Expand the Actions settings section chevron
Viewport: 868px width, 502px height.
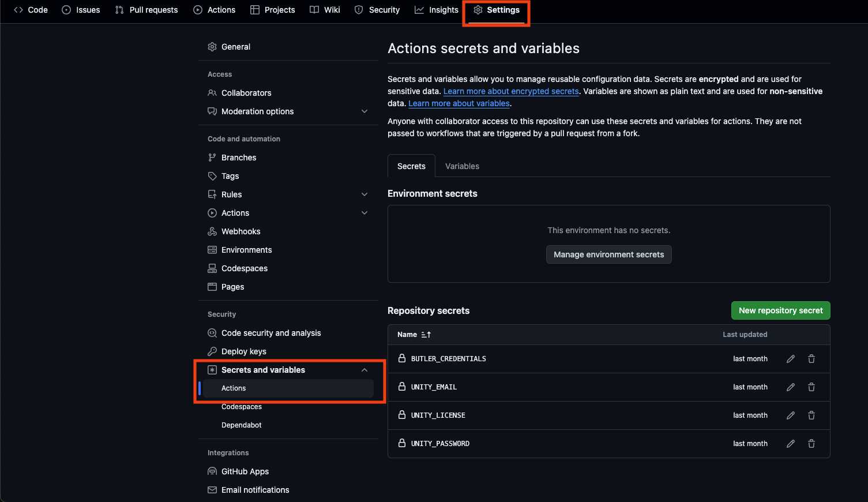(x=365, y=213)
